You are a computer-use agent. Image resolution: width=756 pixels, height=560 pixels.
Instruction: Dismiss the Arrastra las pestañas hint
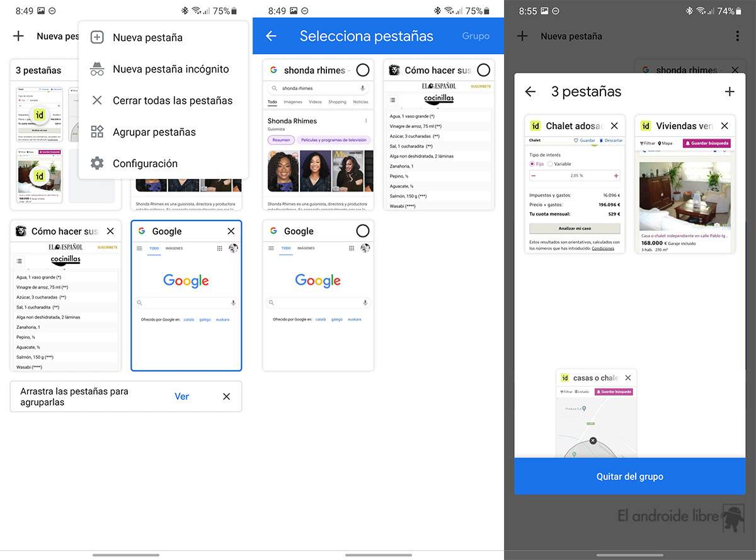[x=227, y=396]
